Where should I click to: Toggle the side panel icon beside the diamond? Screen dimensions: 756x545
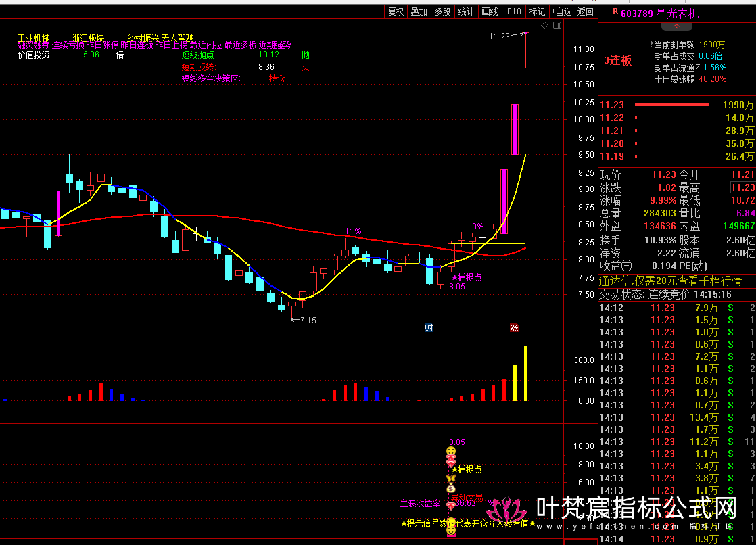[x=557, y=26]
